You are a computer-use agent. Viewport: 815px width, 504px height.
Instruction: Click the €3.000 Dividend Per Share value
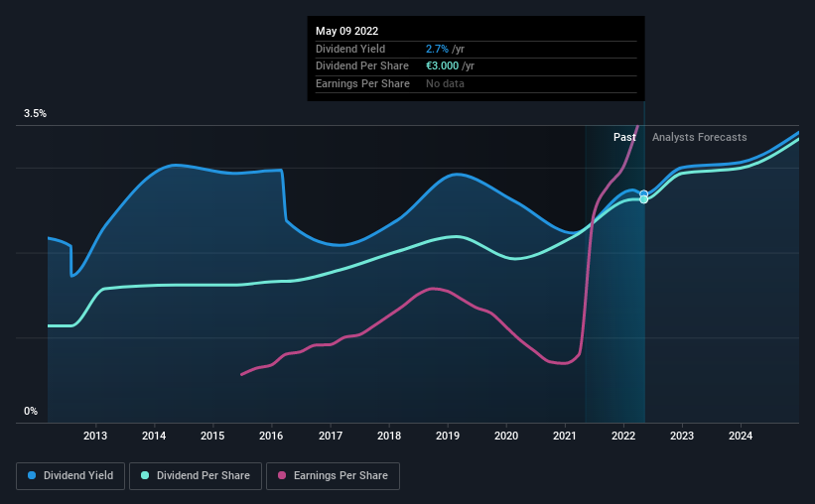pos(443,66)
